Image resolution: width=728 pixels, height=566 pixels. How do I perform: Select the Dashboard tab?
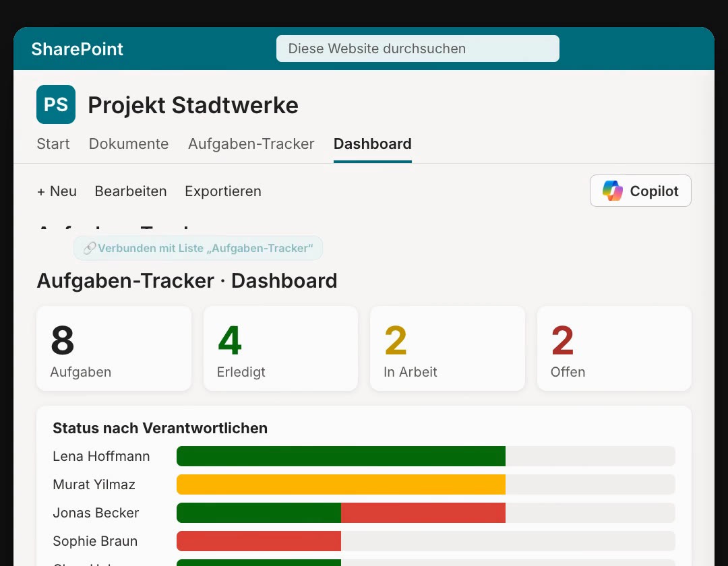click(372, 144)
